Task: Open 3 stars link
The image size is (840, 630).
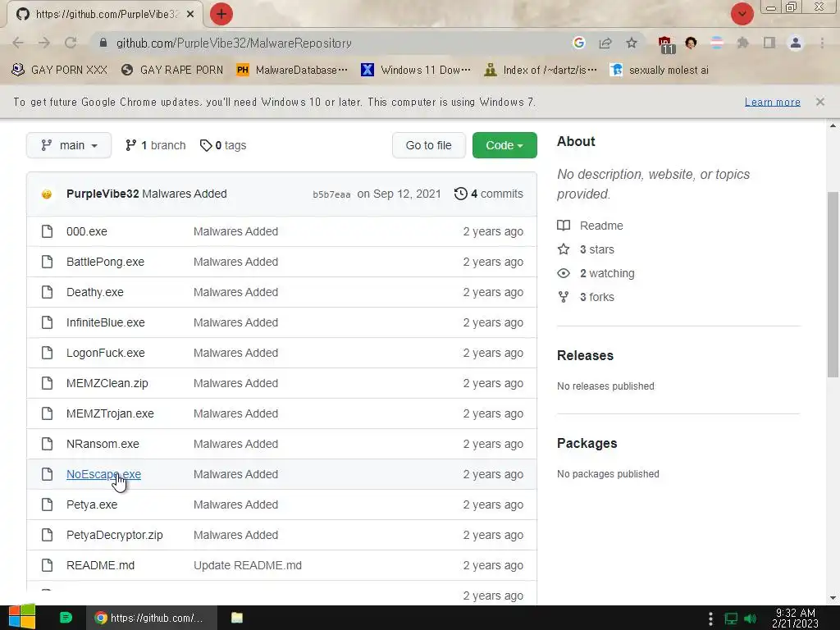Action: [x=597, y=249]
